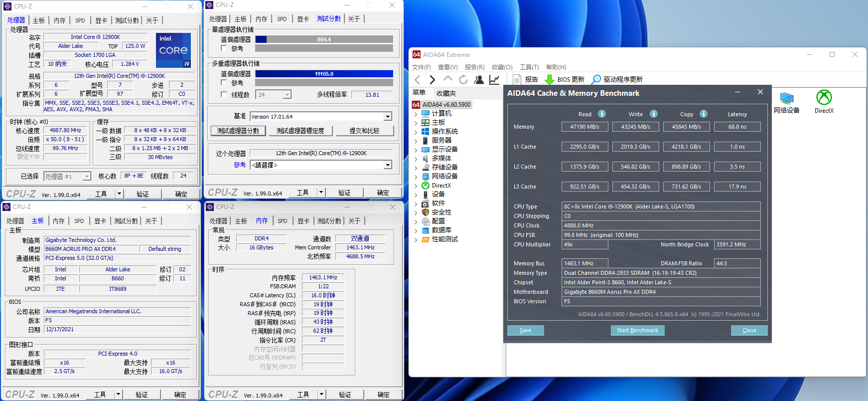Switch to the 收藏夹 tab in AIDA64
The image size is (868, 401).
(446, 93)
